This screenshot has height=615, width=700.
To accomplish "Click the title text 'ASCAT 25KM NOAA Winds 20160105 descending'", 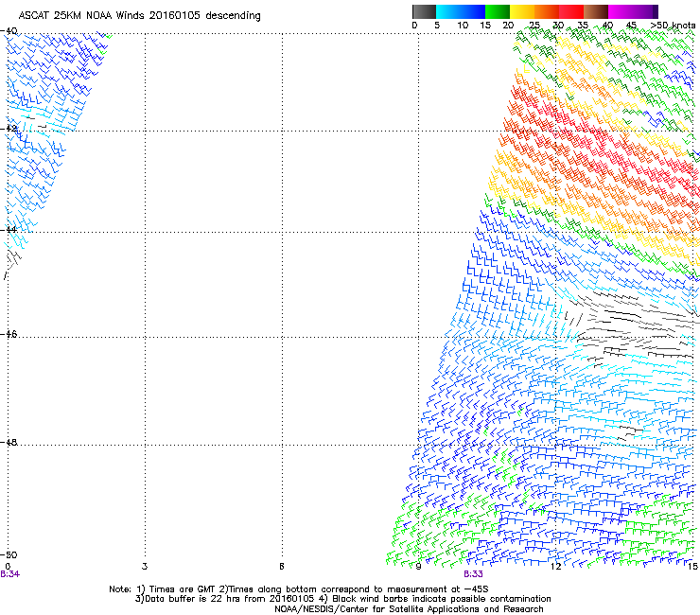I will click(140, 16).
